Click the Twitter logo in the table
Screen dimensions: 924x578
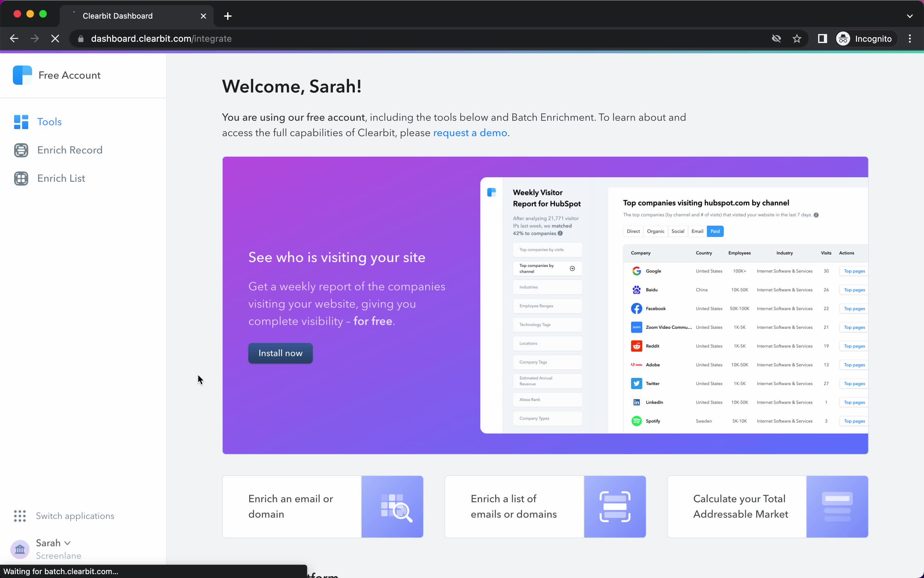tap(636, 383)
